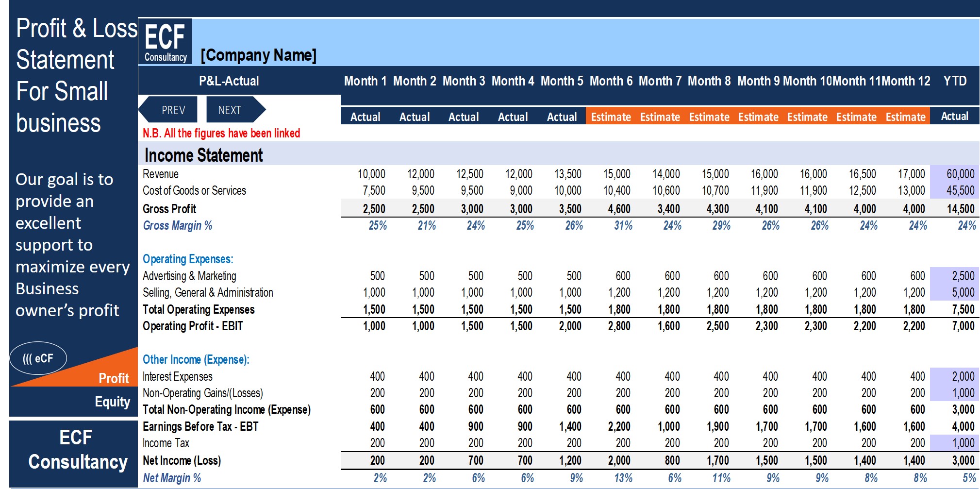Screen dimensions: 980x489
Task: Click the ECF Consultancy logo
Action: click(x=166, y=42)
